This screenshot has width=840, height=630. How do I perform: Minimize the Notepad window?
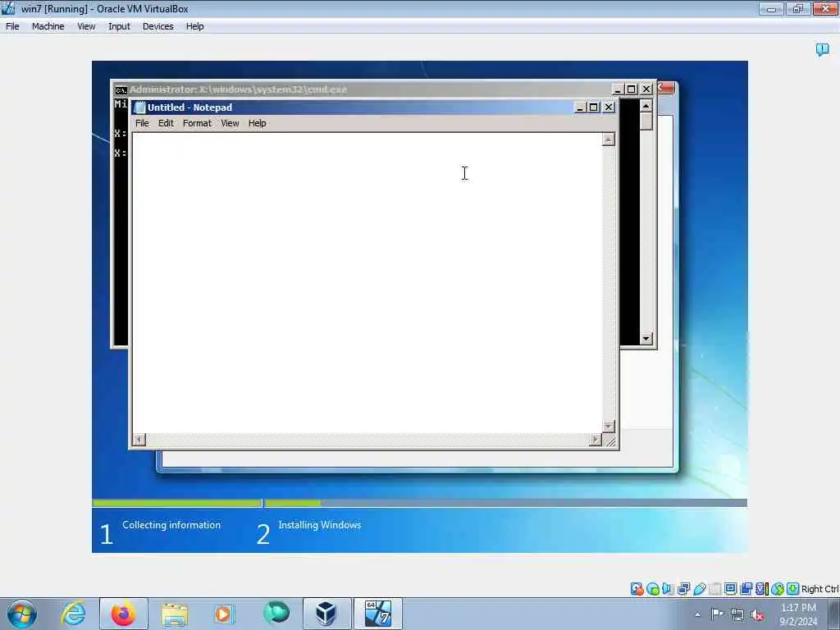580,107
